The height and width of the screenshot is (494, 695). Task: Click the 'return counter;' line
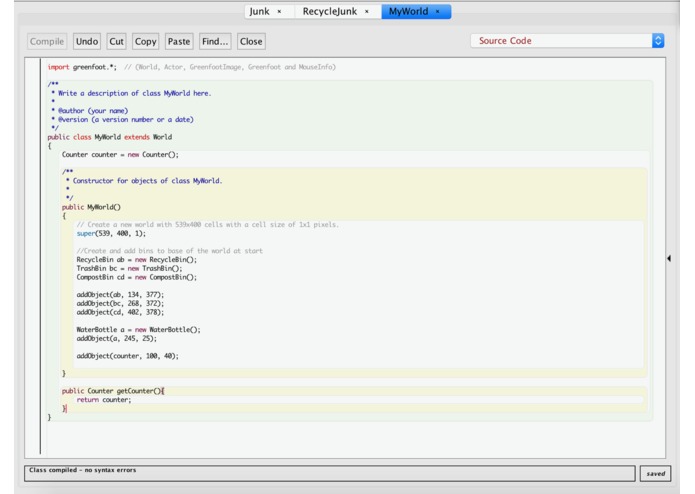coord(104,400)
